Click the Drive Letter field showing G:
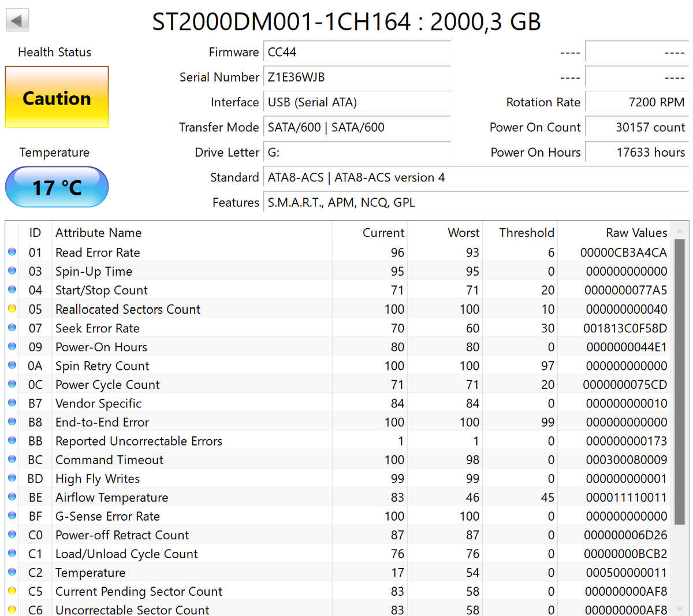This screenshot has height=616, width=693. pos(356,152)
